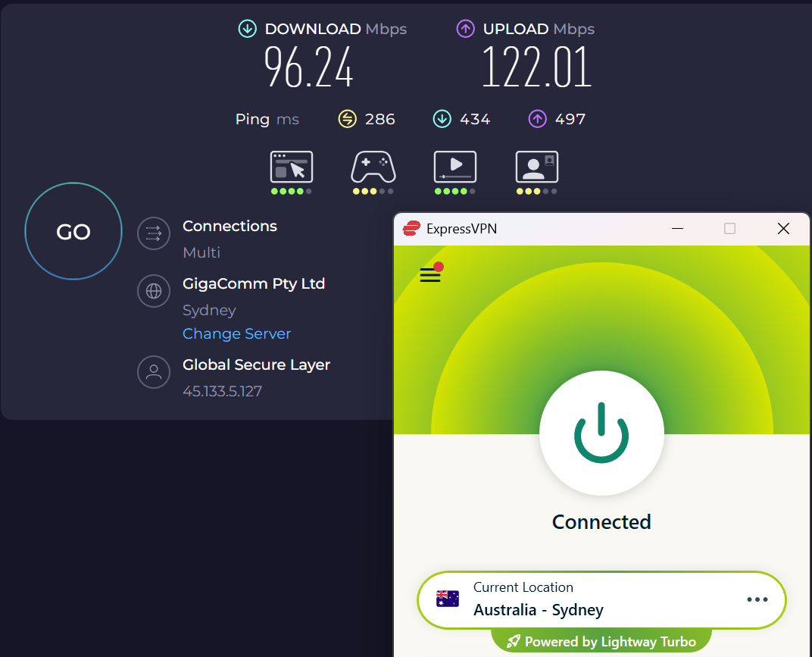Start a new test with GO button
812x657 pixels.
73,231
